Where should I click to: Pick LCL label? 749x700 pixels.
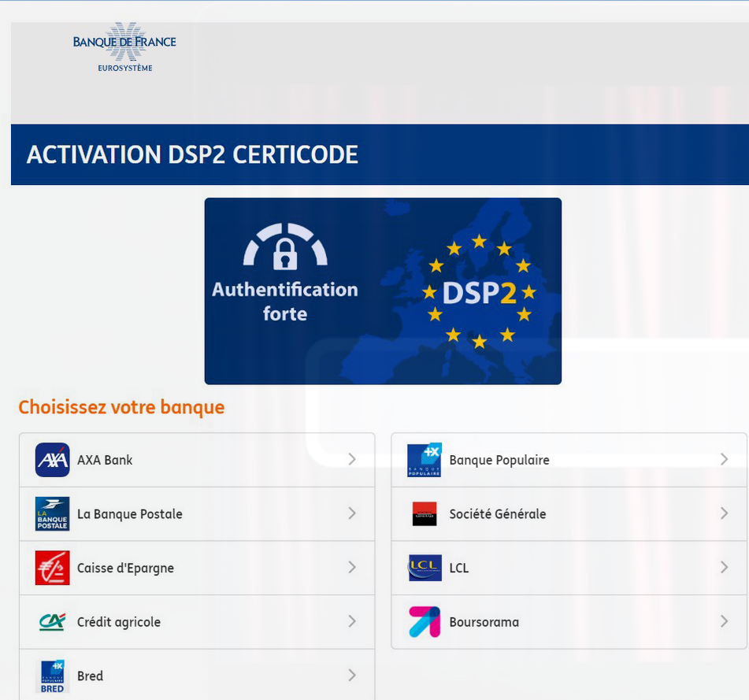pyautogui.click(x=458, y=568)
